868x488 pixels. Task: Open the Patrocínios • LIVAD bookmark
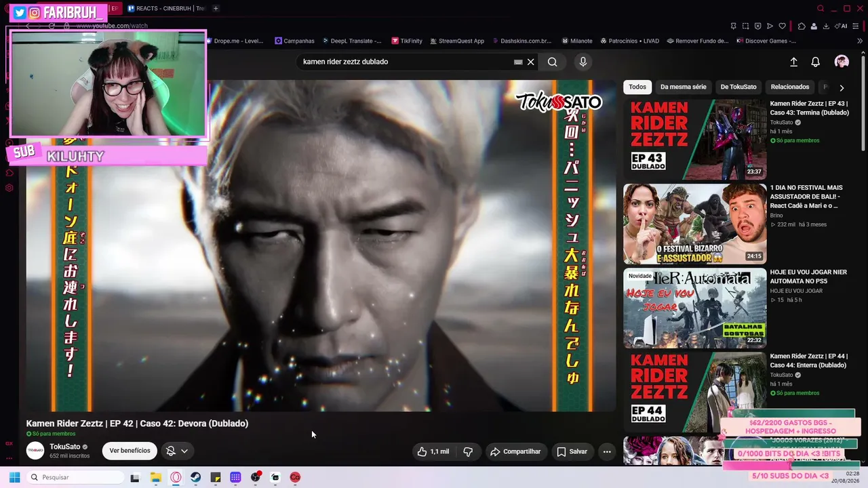click(x=629, y=41)
